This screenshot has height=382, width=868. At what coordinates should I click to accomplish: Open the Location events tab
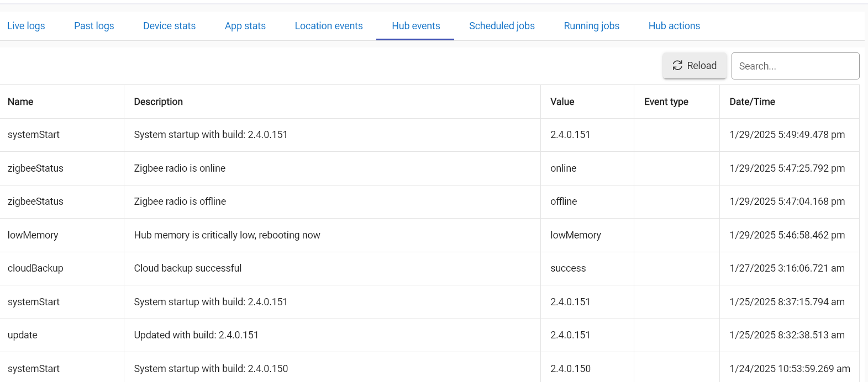click(329, 26)
